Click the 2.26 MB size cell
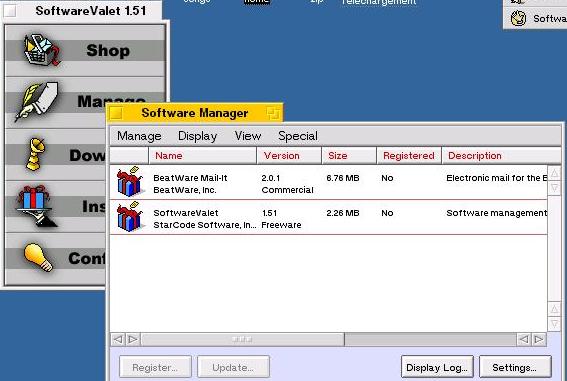The height and width of the screenshot is (381, 567). pos(343,213)
